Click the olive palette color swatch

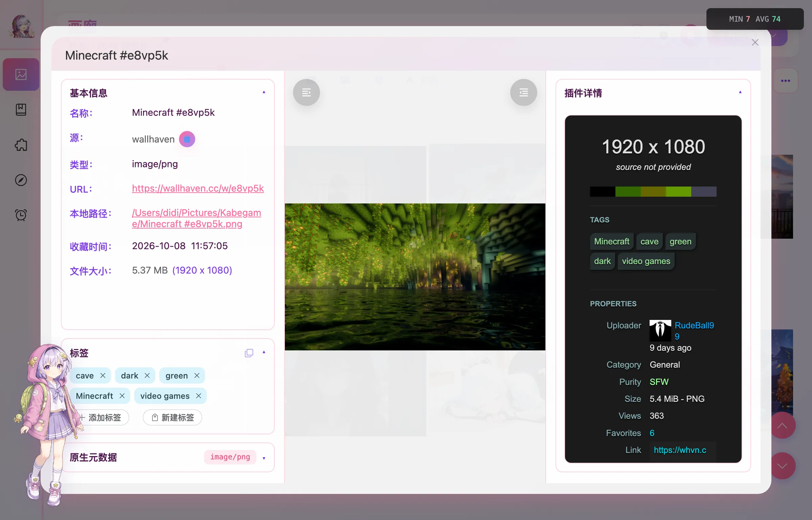coord(653,192)
